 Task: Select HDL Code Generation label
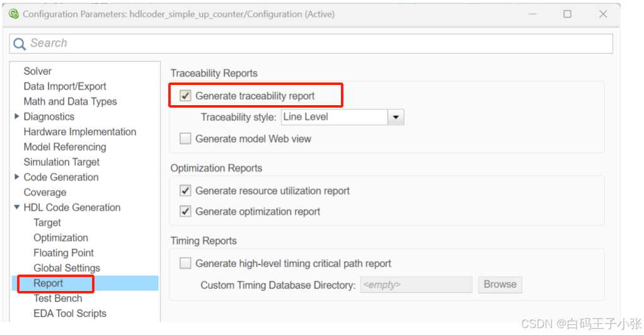[72, 207]
